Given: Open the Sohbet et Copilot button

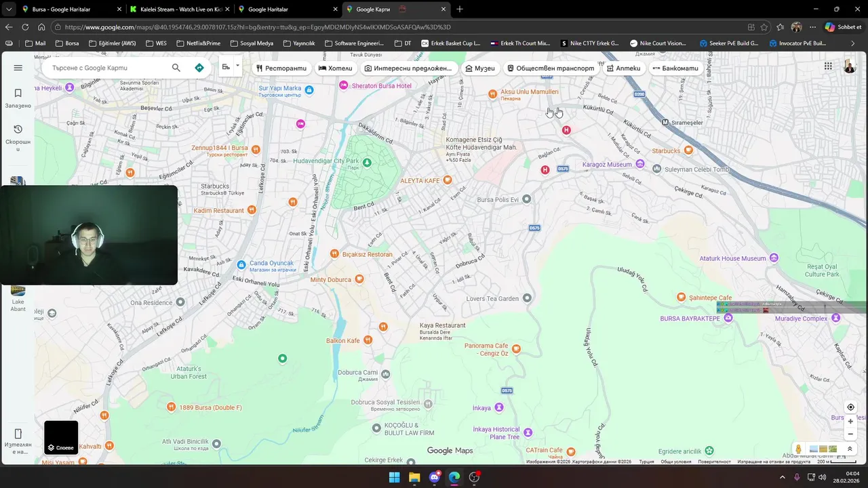Looking at the screenshot, I should pos(844,27).
